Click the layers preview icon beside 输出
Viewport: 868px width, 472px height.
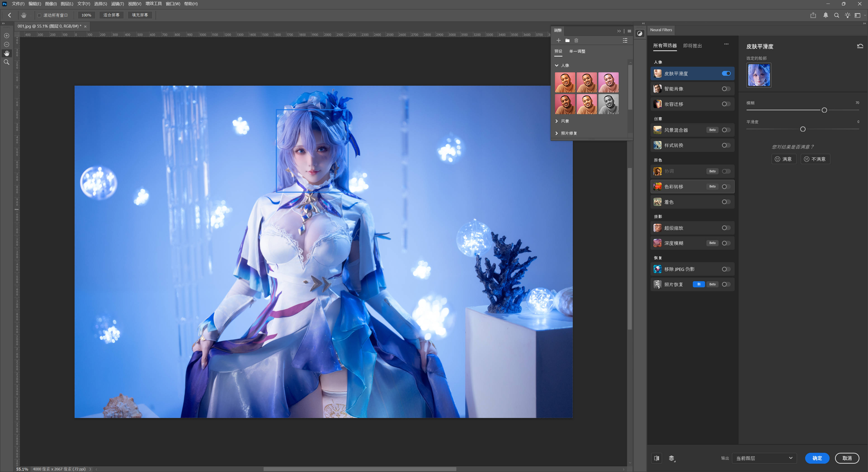click(x=672, y=458)
